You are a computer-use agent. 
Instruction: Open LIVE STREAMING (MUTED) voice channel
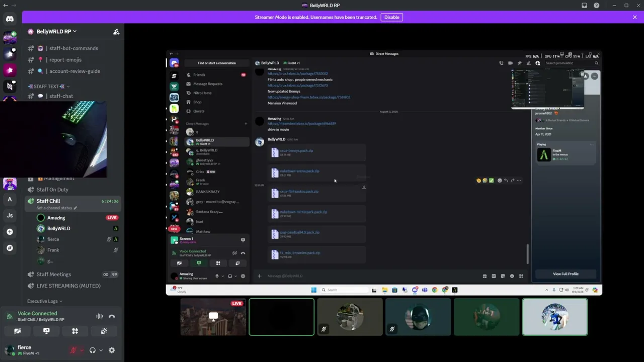pyautogui.click(x=68, y=286)
